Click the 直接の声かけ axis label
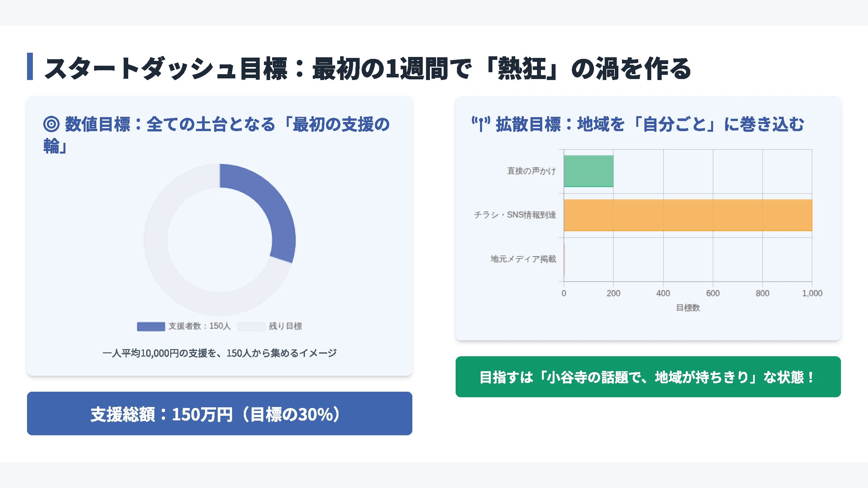This screenshot has height=488, width=868. pyautogui.click(x=531, y=171)
